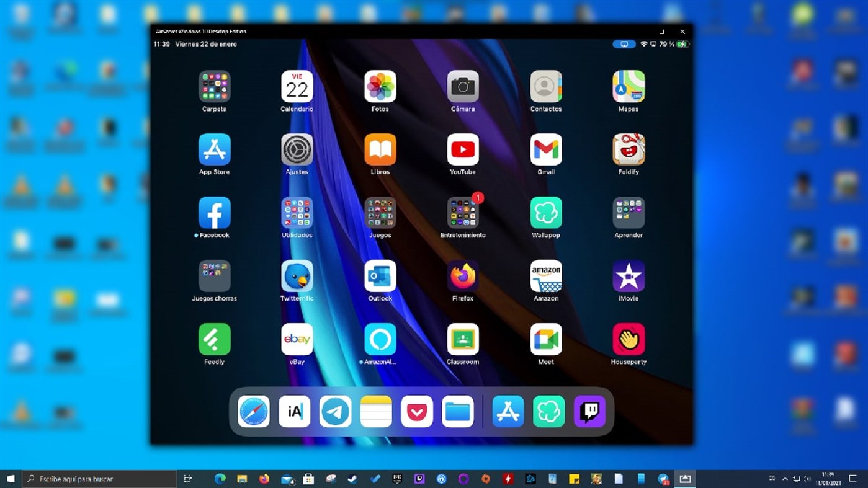This screenshot has width=868, height=488.
Task: Open Safari from the iPad dock
Action: coord(253,411)
